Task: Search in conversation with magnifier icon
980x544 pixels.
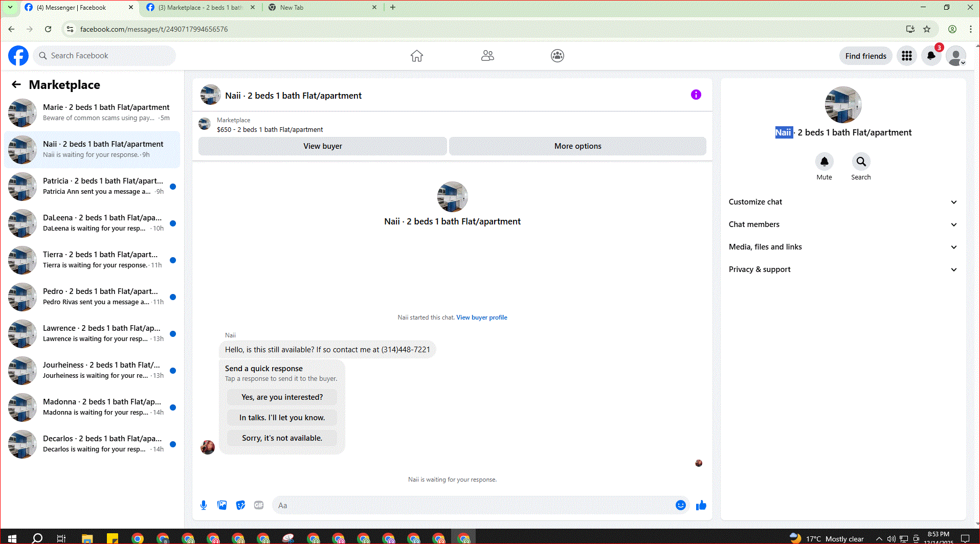Action: point(861,162)
